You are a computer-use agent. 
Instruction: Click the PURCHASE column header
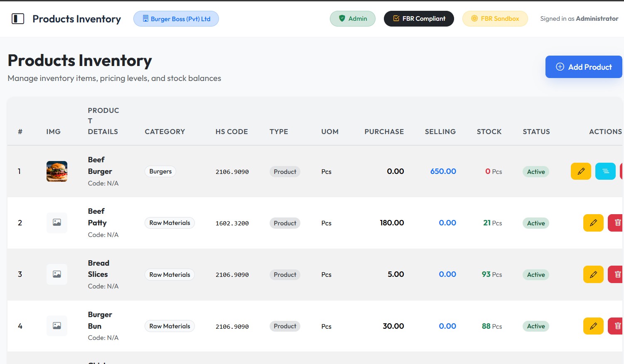(384, 132)
